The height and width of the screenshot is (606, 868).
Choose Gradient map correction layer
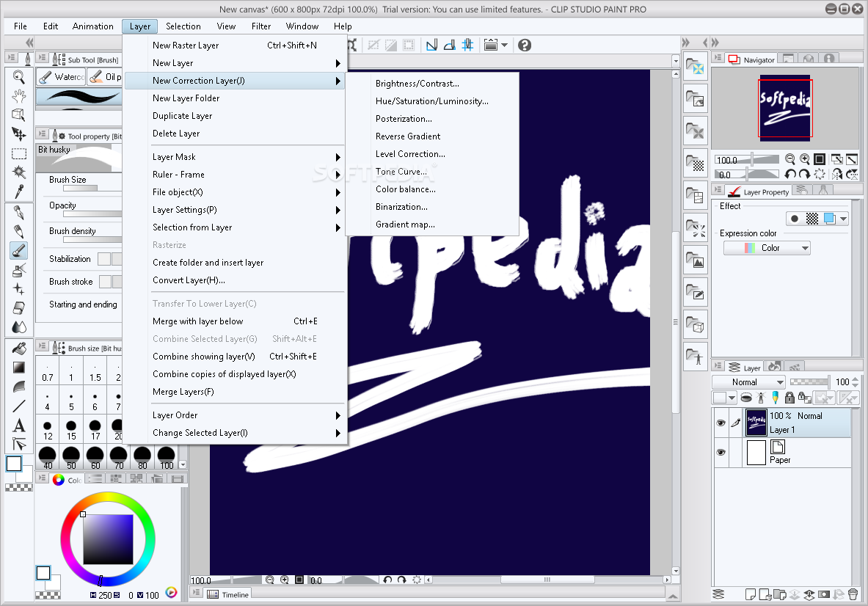(405, 224)
